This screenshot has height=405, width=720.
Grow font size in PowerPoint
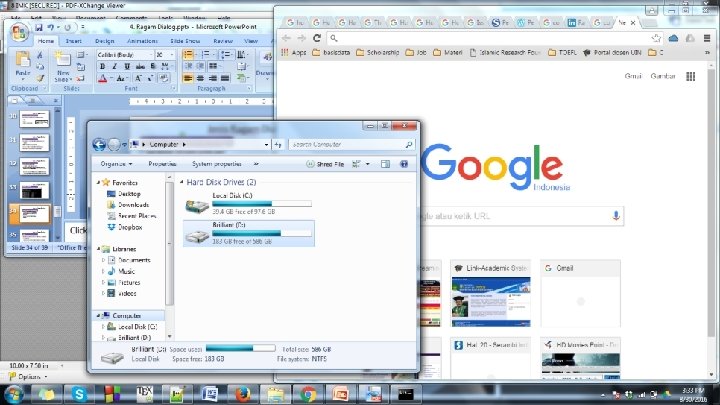(x=138, y=79)
